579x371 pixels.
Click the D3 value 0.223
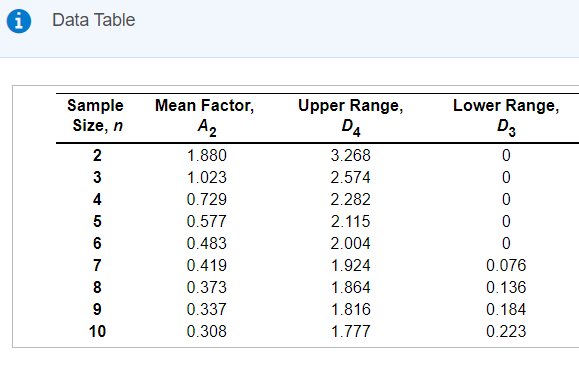coord(506,331)
